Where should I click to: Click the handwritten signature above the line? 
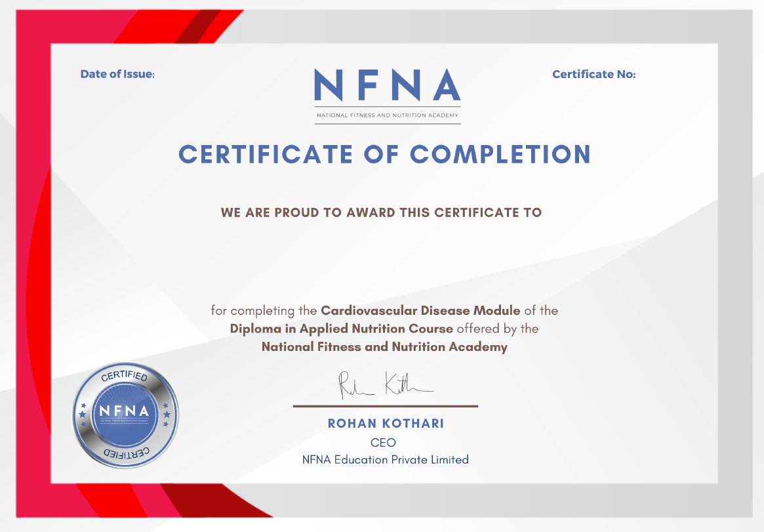(386, 385)
